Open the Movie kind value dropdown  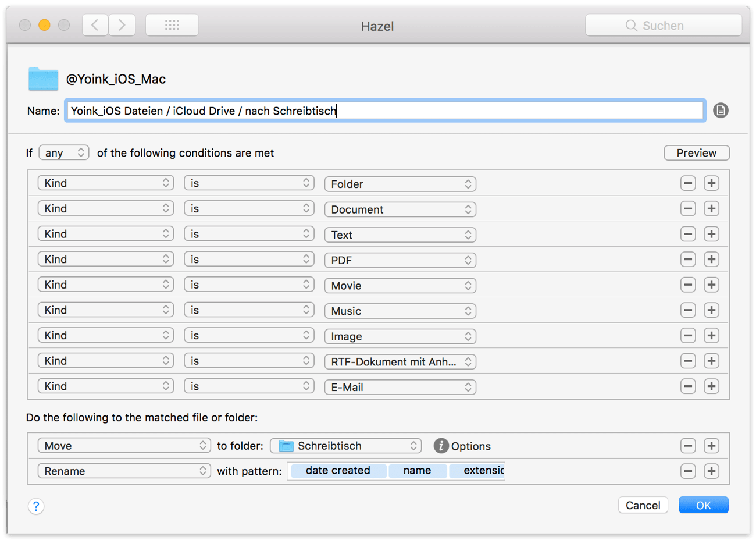(400, 286)
